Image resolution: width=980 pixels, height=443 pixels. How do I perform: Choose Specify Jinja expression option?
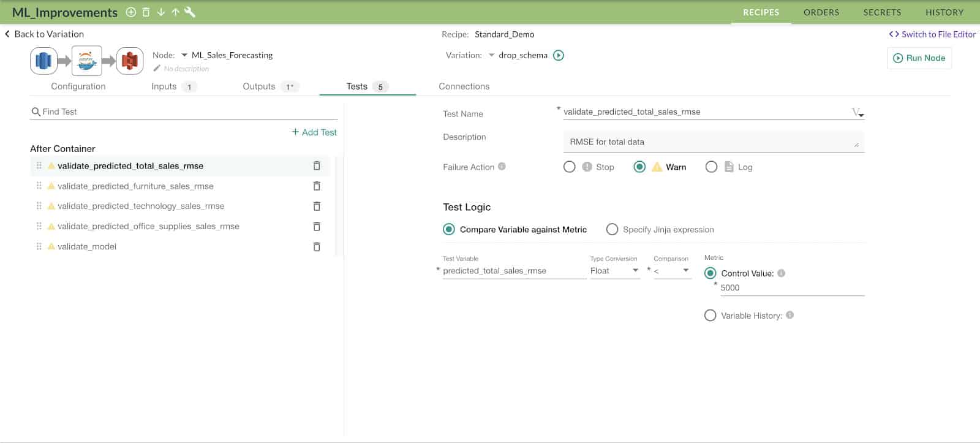point(612,230)
